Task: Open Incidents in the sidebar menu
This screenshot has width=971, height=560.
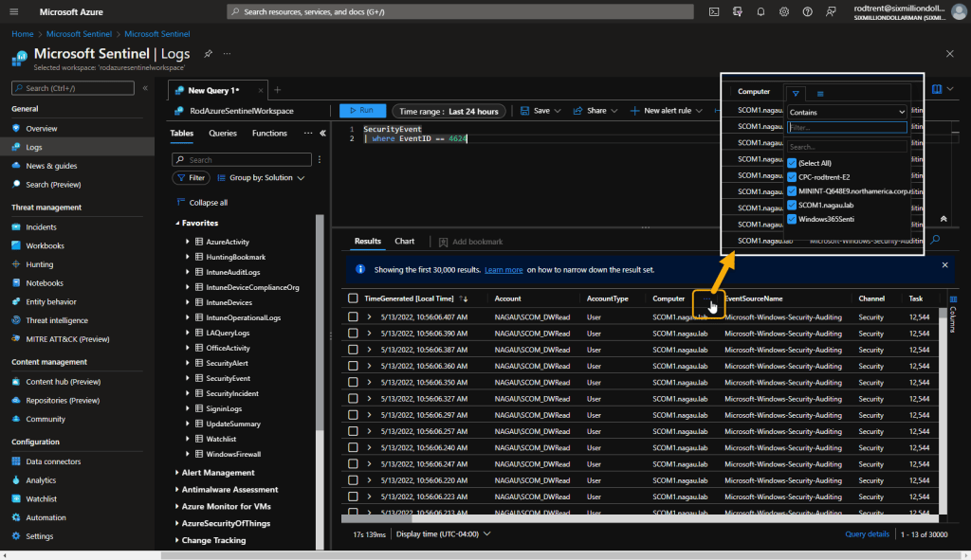Action: (x=41, y=227)
